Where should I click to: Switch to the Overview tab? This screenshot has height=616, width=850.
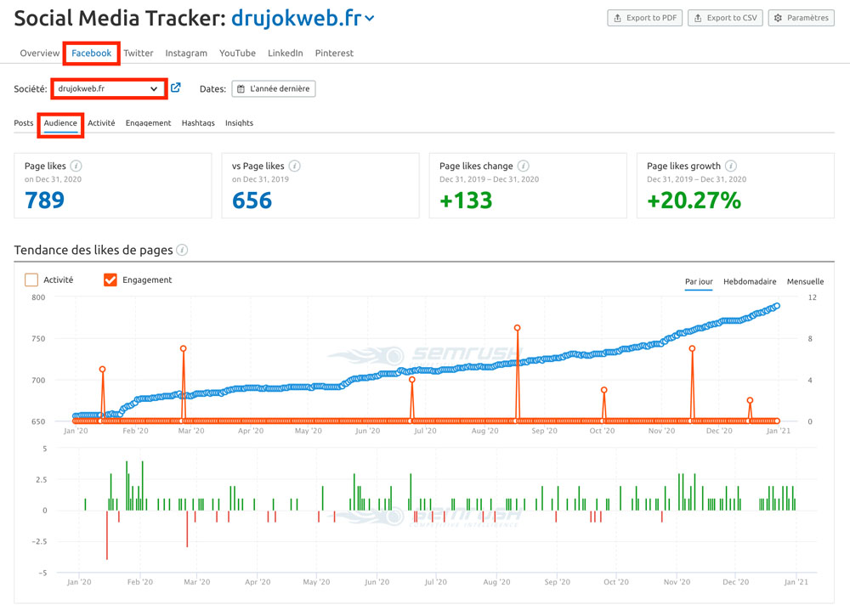pos(40,53)
